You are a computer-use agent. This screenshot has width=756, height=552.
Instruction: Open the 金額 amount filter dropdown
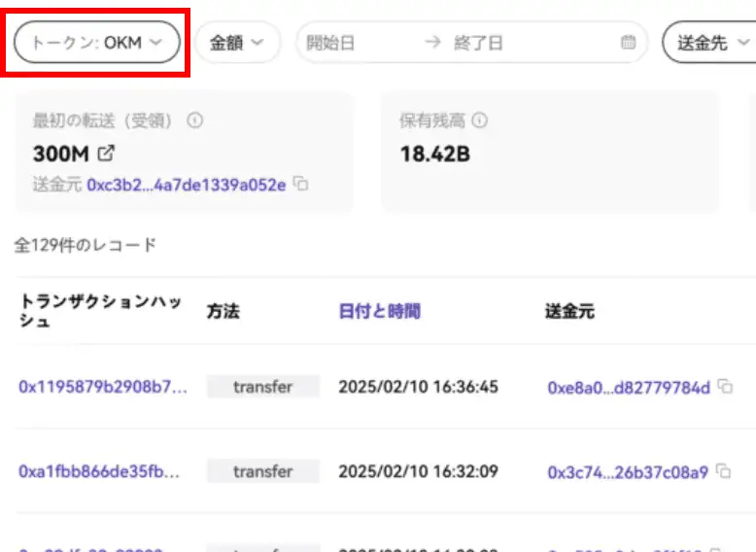click(x=237, y=43)
